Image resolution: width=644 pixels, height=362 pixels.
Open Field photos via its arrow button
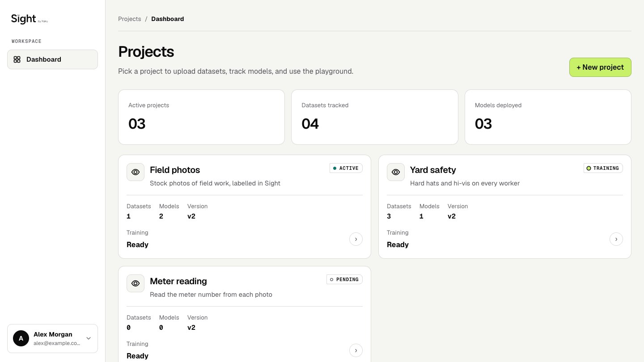click(356, 240)
